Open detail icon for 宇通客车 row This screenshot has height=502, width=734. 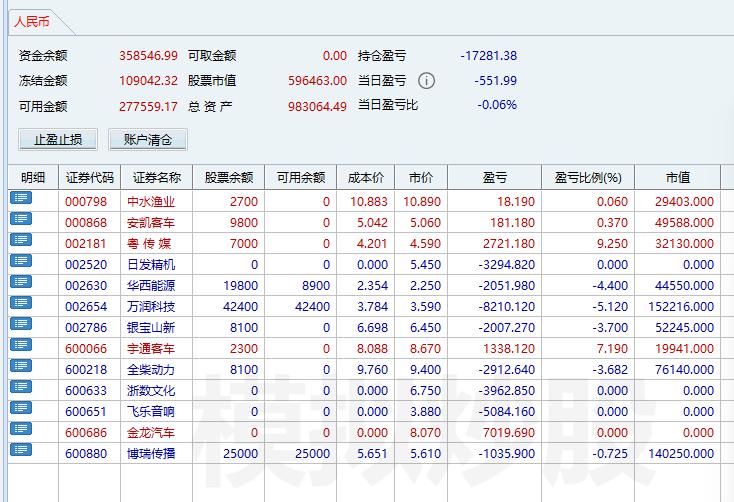(21, 345)
